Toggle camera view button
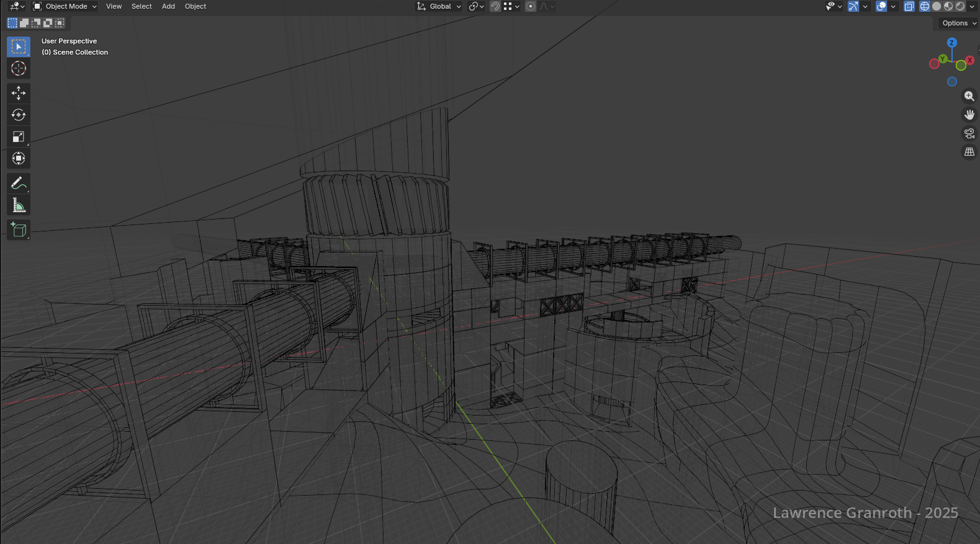The height and width of the screenshot is (544, 980). coord(969,133)
